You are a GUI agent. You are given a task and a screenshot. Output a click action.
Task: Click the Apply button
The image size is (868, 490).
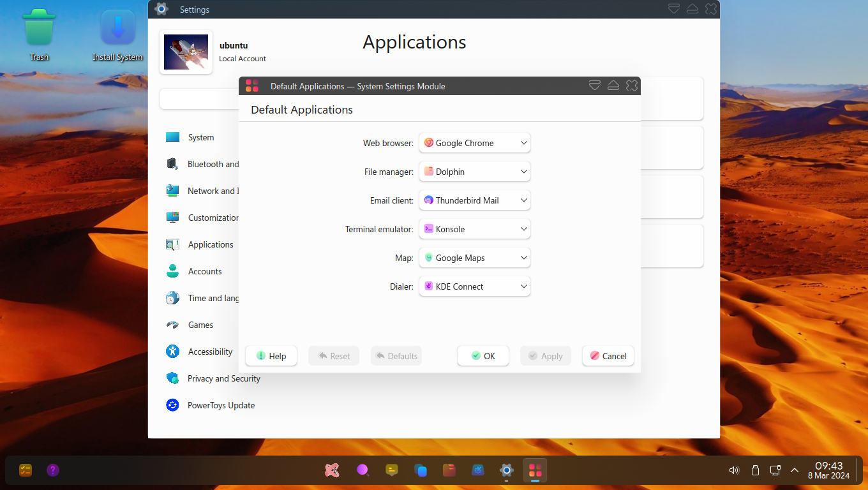(x=546, y=356)
